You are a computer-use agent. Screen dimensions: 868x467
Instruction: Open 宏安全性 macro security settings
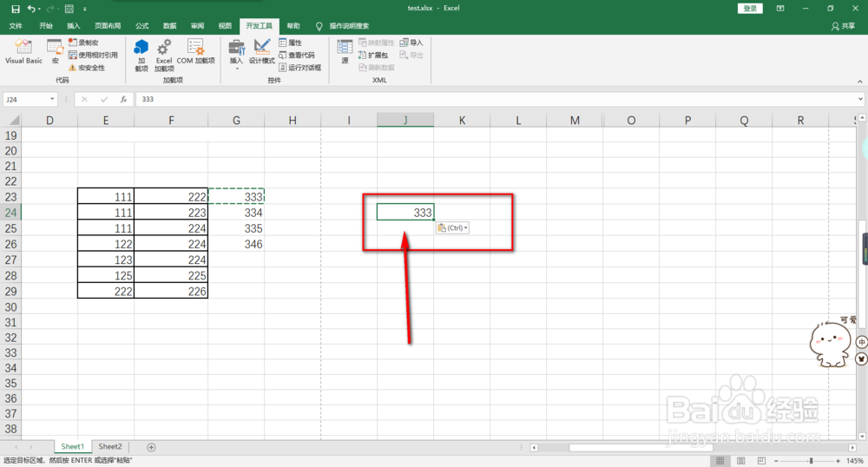coord(87,68)
